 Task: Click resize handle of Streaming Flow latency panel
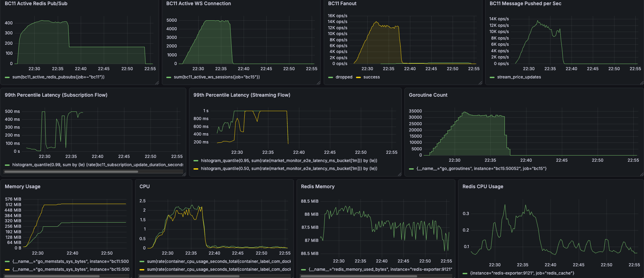click(x=400, y=174)
